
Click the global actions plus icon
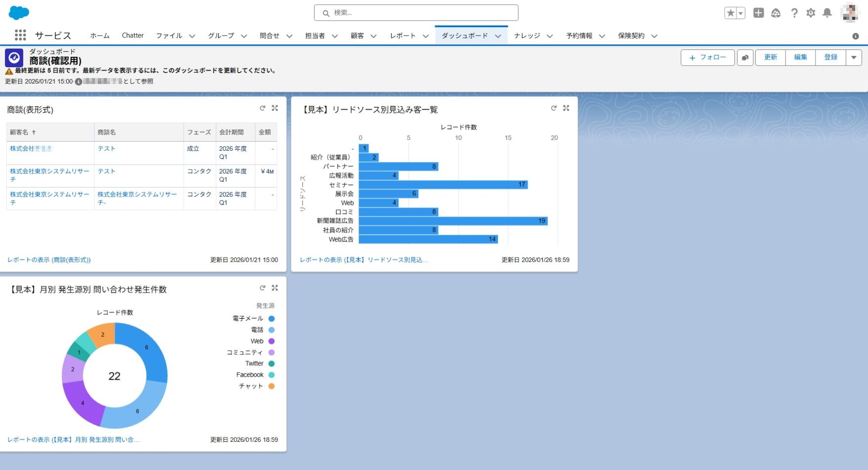point(759,13)
